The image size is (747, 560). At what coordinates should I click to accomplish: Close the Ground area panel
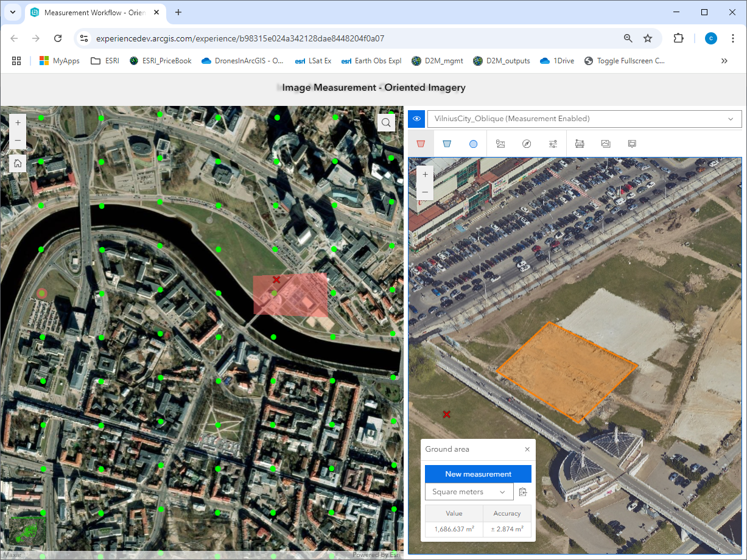(x=527, y=449)
